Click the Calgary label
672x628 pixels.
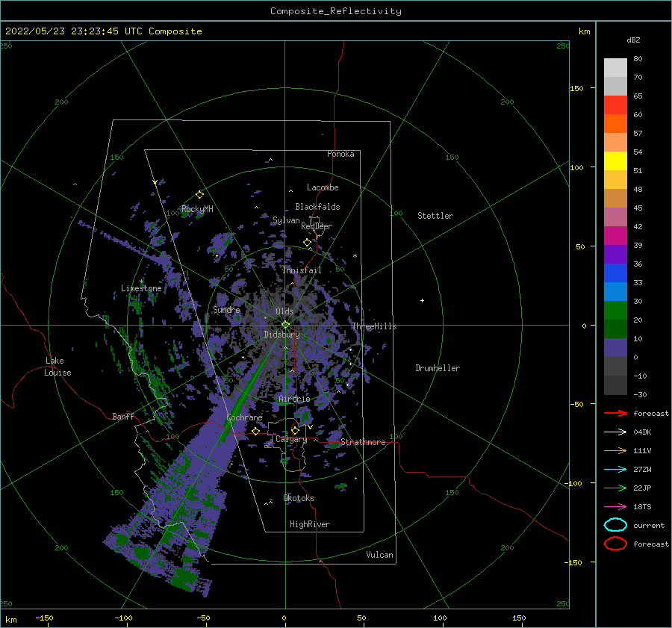pos(291,439)
